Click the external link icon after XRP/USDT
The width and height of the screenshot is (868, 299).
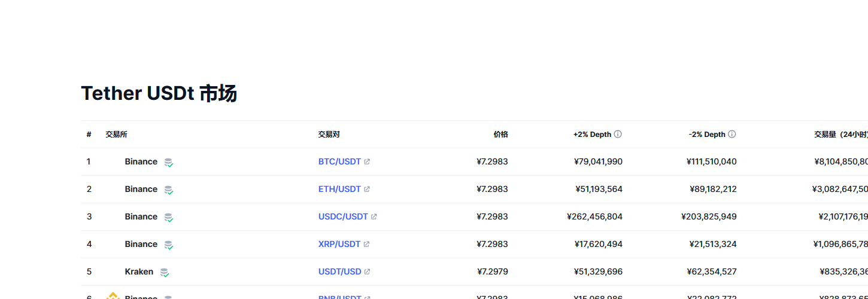[x=366, y=245]
